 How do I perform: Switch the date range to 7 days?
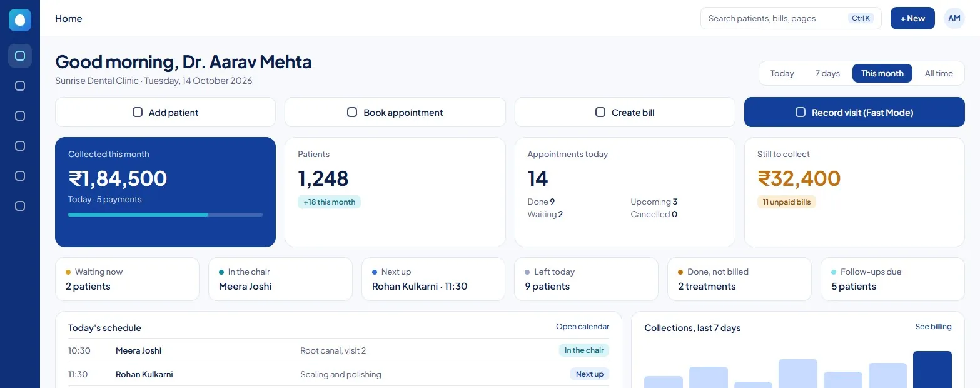pyautogui.click(x=827, y=73)
